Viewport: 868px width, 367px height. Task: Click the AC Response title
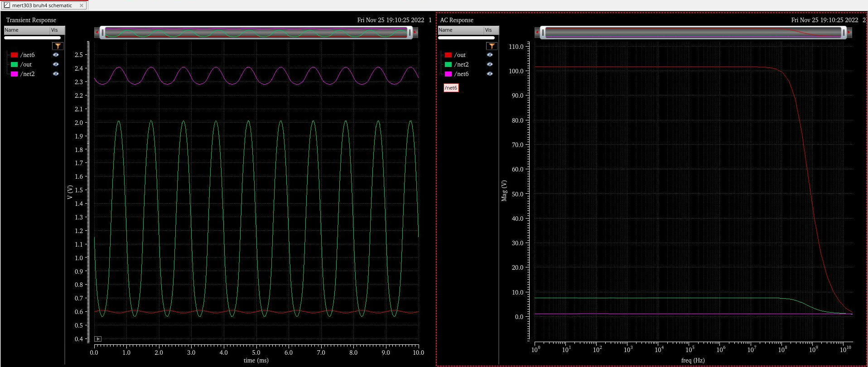click(x=457, y=20)
